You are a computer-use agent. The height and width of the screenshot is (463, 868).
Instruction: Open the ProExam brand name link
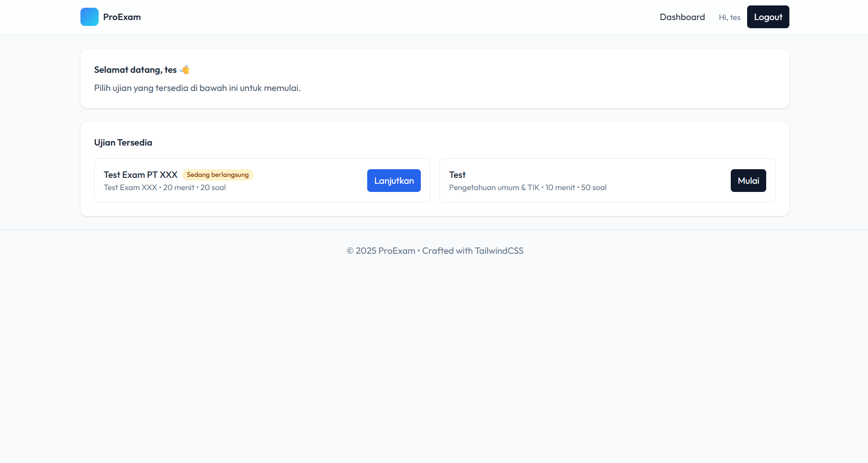tap(122, 17)
